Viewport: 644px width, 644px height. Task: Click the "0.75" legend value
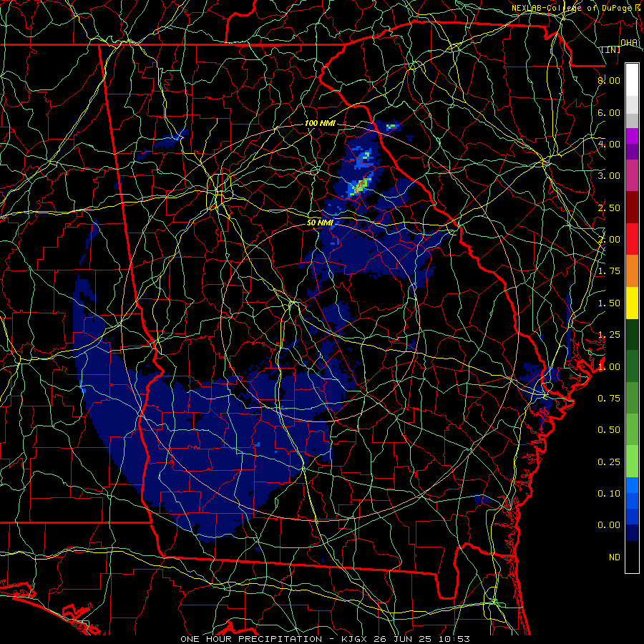[609, 399]
